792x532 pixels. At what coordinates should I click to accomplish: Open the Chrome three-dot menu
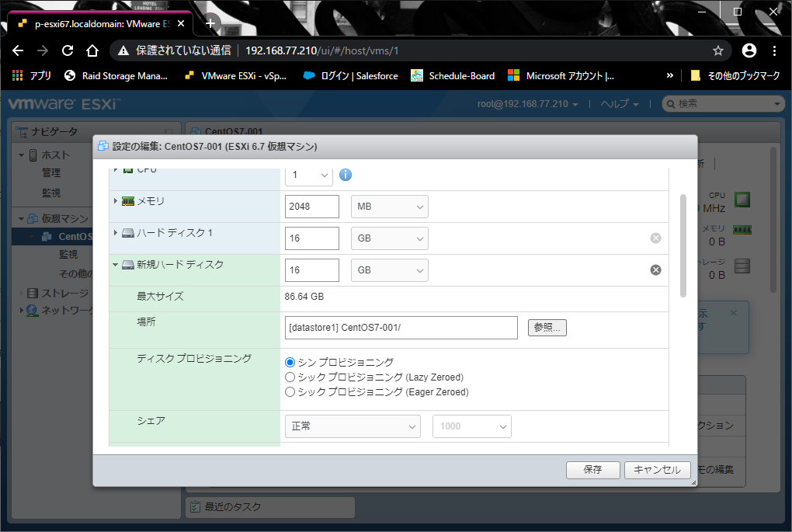[774, 50]
